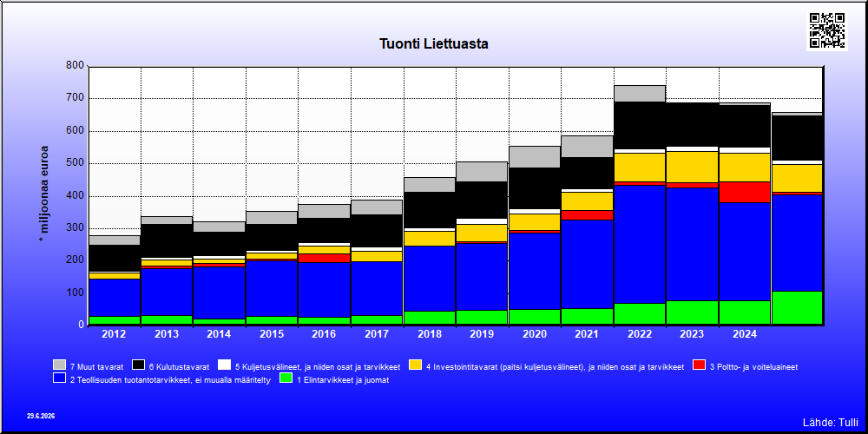Click the red swatch for 3 Poltto- ja voiteluaineet
Image resolution: width=868 pixels, height=434 pixels.
coord(699,365)
